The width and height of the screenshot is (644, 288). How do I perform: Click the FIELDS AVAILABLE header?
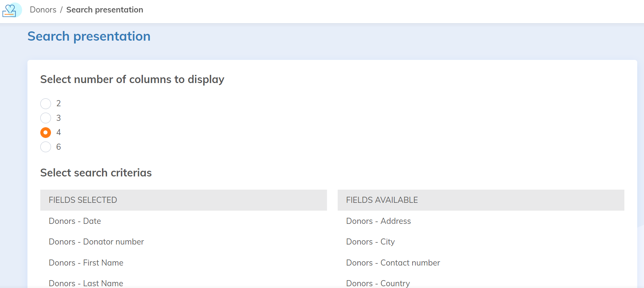[x=382, y=200]
